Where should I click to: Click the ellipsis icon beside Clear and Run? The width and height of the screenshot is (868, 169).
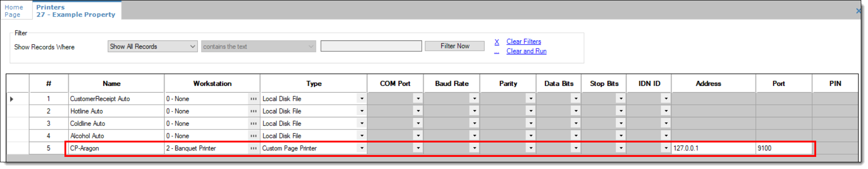pos(497,52)
